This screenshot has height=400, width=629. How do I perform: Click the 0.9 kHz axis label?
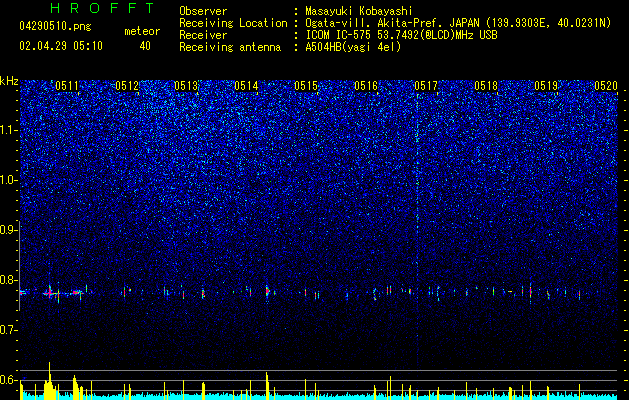click(x=8, y=230)
